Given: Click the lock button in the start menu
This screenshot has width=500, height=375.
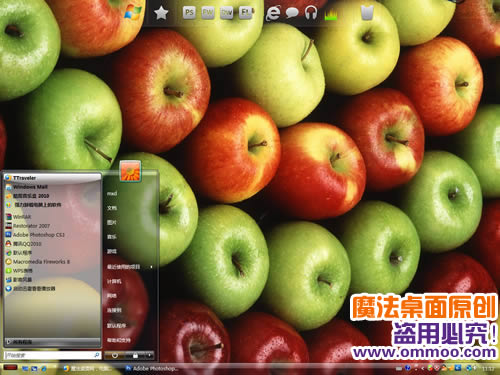Looking at the screenshot, I should [135, 355].
